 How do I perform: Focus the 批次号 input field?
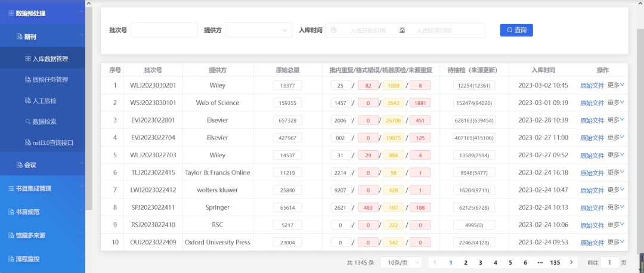pyautogui.click(x=164, y=30)
